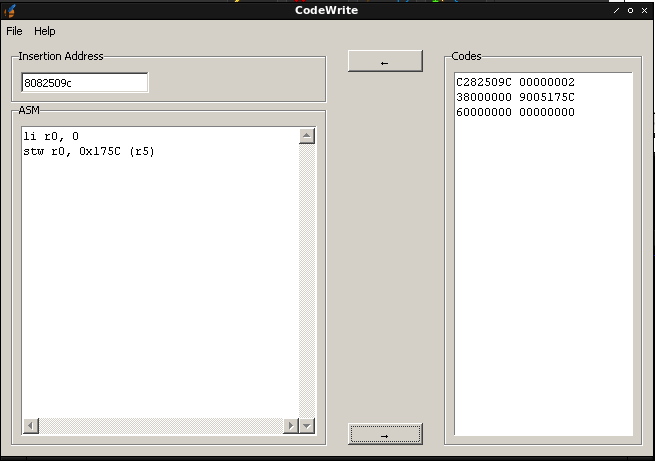
Task: Click the Insertion Address input field
Action: pyautogui.click(x=85, y=83)
